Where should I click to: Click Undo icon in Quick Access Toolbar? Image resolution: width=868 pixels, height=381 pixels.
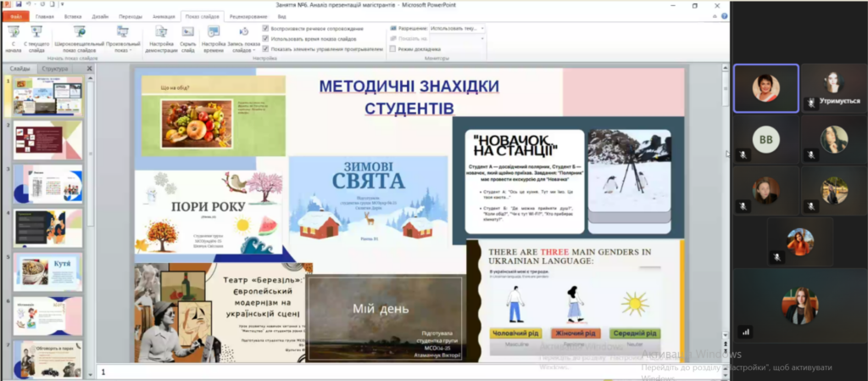[28, 4]
